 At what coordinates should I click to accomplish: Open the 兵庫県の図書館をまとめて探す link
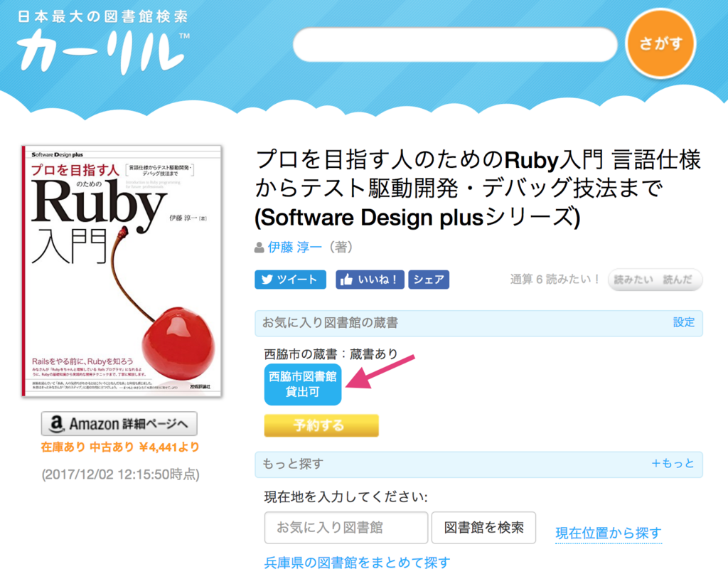pyautogui.click(x=357, y=563)
